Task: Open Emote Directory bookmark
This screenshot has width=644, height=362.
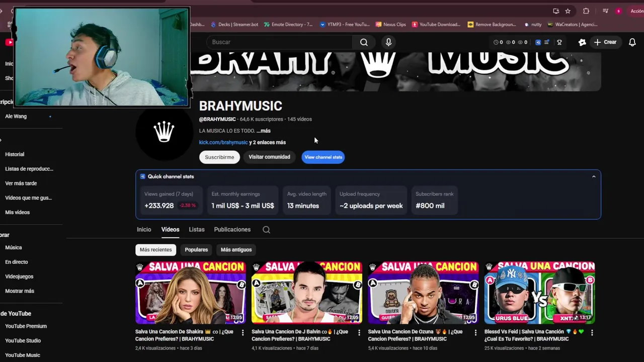Action: [x=288, y=24]
